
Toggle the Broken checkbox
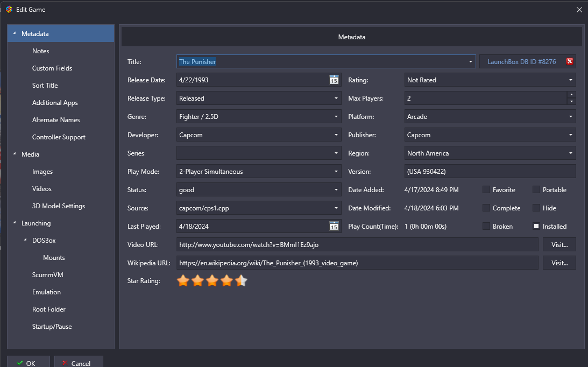tap(486, 226)
